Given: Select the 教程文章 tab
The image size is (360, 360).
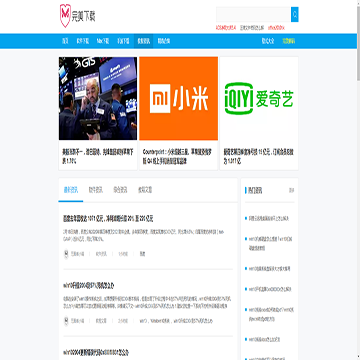Looking at the screenshot, I should tap(145, 190).
